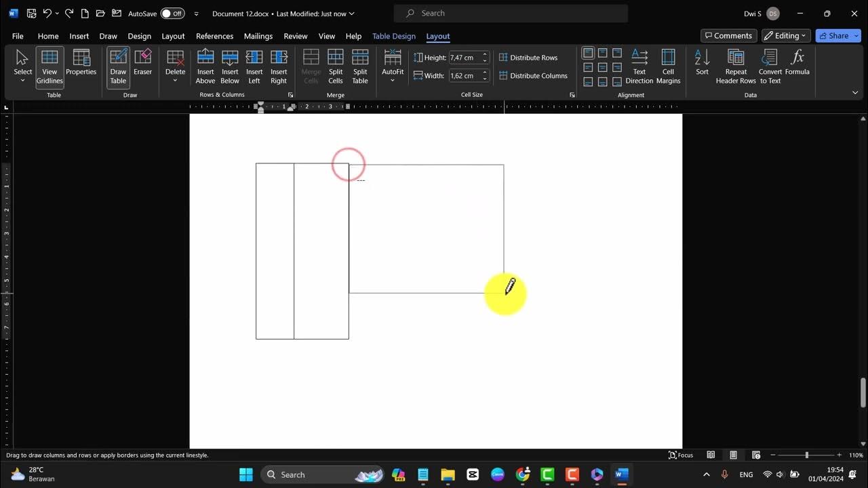Click Repeat Header Rows

736,66
